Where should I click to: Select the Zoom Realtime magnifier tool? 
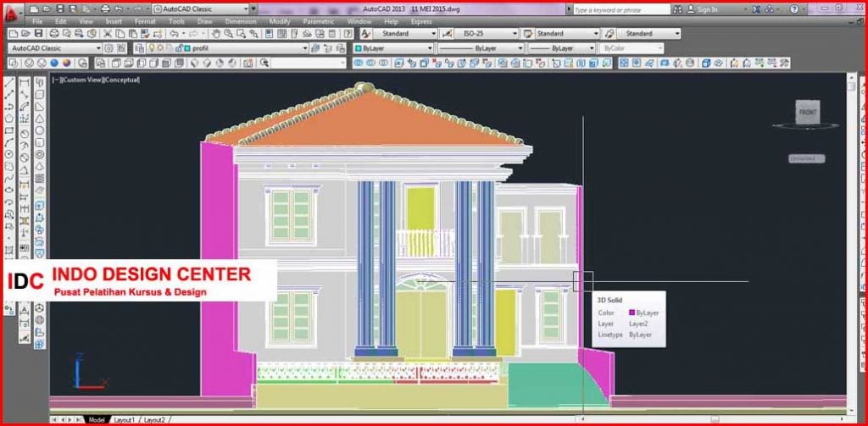pyautogui.click(x=229, y=34)
